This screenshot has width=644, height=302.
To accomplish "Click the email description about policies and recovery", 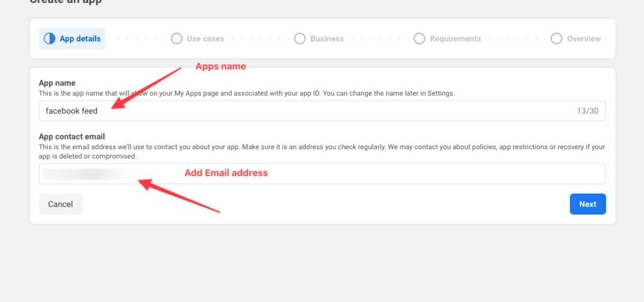I will point(322,152).
